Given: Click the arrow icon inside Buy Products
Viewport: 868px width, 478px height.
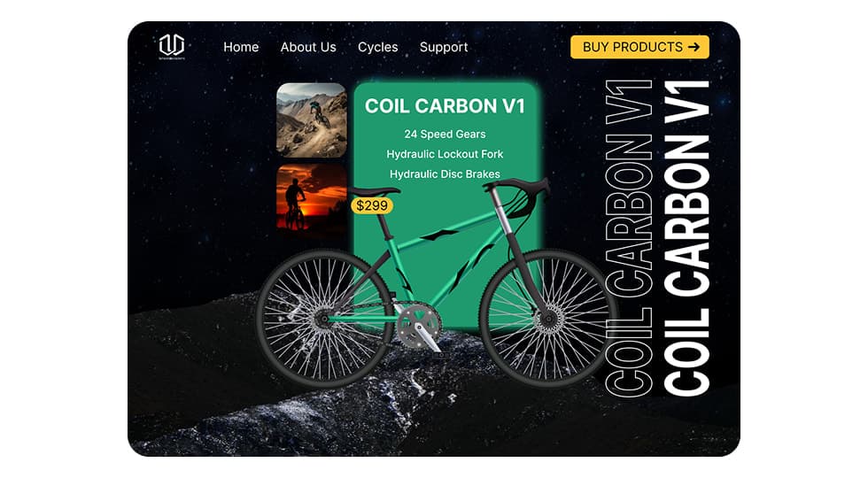Looking at the screenshot, I should pos(694,48).
